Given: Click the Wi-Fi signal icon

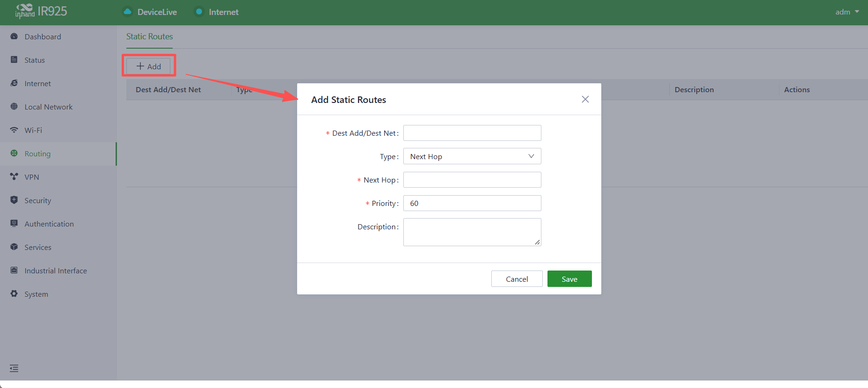Looking at the screenshot, I should click(x=14, y=130).
